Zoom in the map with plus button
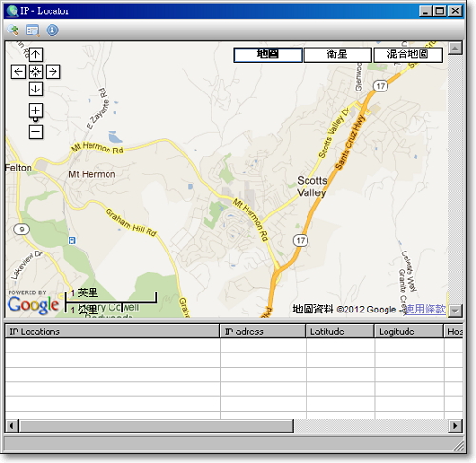 [35, 111]
